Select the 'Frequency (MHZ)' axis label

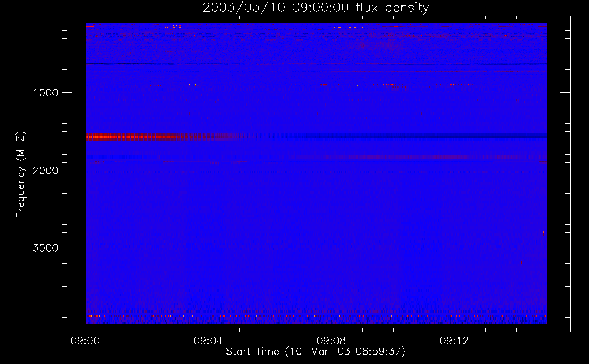tap(21, 175)
